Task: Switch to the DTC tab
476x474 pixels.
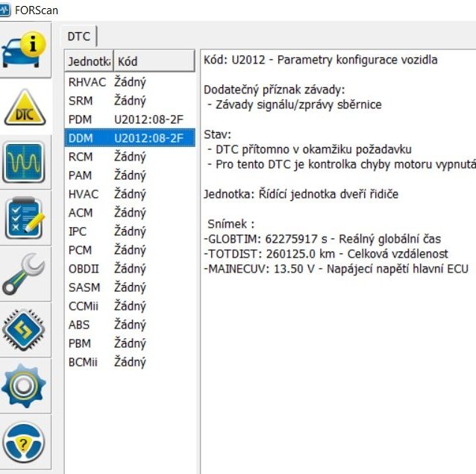Action: click(x=79, y=37)
